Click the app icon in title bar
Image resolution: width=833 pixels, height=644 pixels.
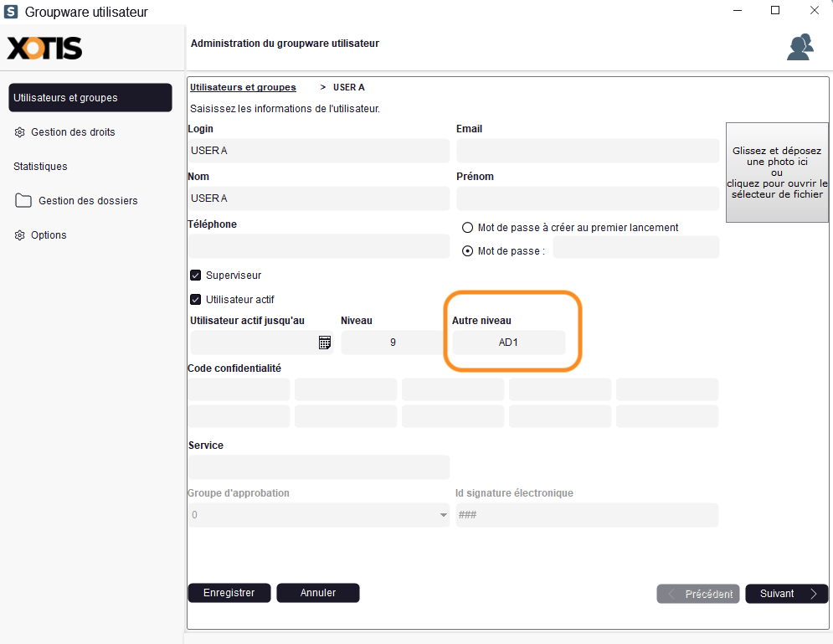11,12
